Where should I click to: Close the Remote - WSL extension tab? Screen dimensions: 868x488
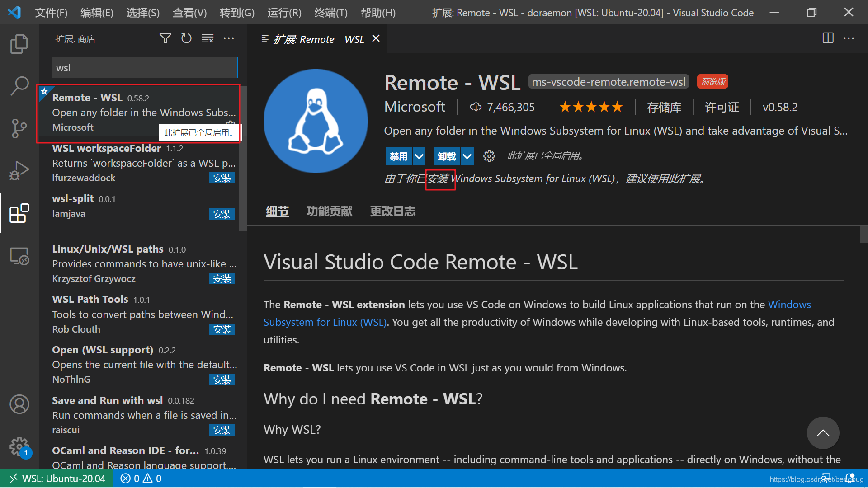376,38
